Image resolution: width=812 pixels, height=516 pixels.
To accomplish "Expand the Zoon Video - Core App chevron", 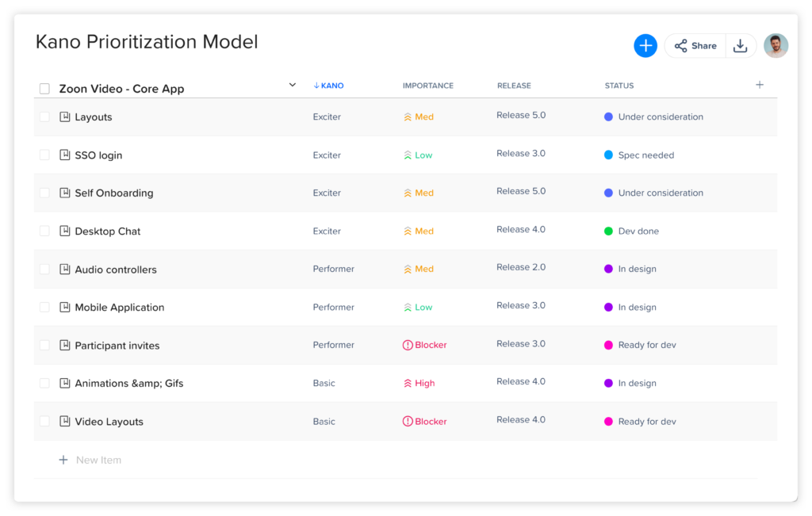I will (292, 85).
